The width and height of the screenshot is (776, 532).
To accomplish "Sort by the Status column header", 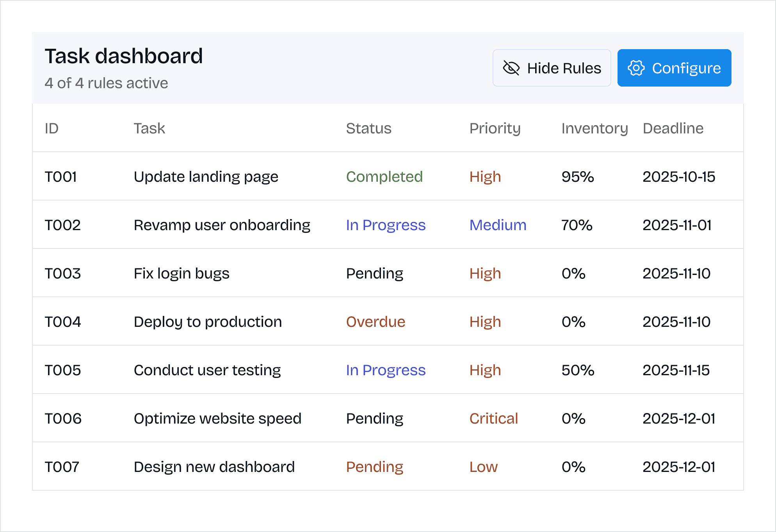I will [x=368, y=128].
